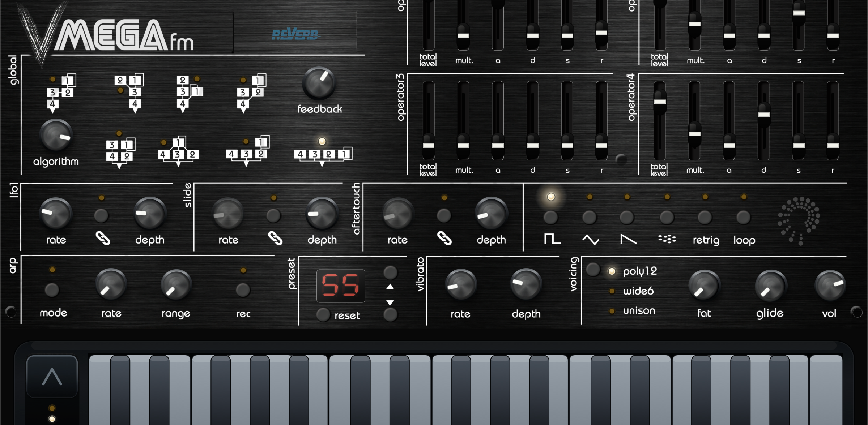The height and width of the screenshot is (425, 868).
Task: Click the operator3 total level slider
Action: pyautogui.click(x=429, y=121)
